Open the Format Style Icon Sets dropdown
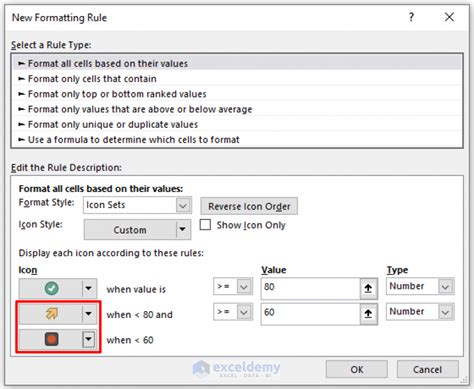 coord(183,205)
